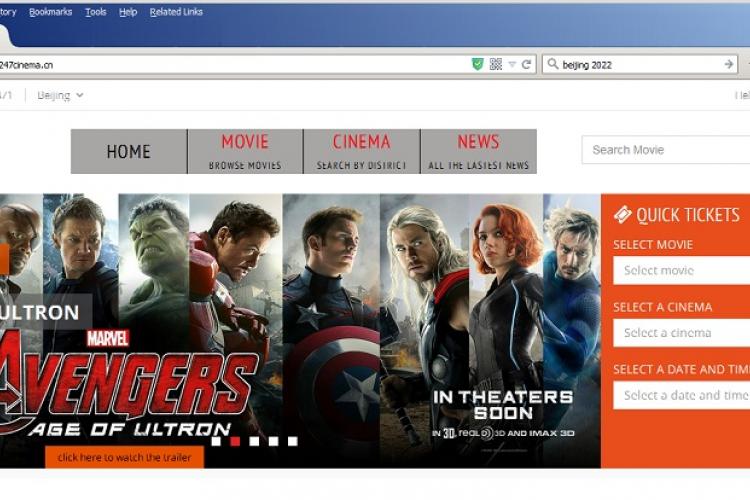This screenshot has height=500, width=750.
Task: Open the Help menu
Action: (128, 12)
